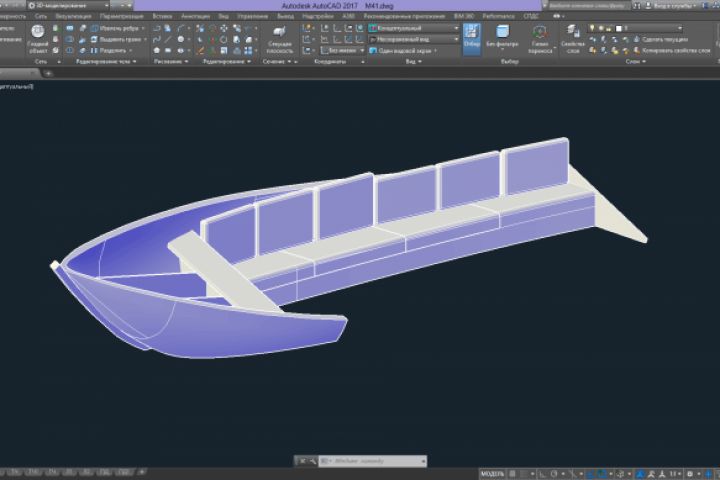Click the rotate tool in Editing panel
Image resolution: width=720 pixels, height=480 pixels.
(224, 40)
